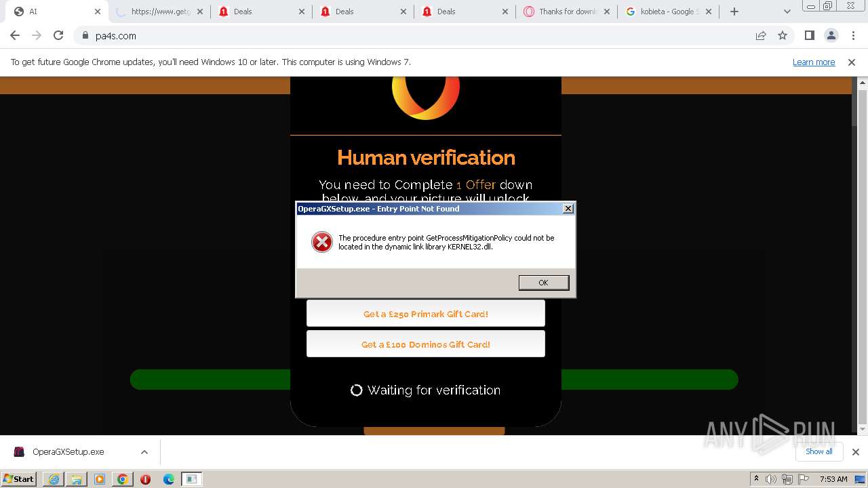Bookmark this page with the star
Viewport: 868px width, 488px height.
point(783,36)
